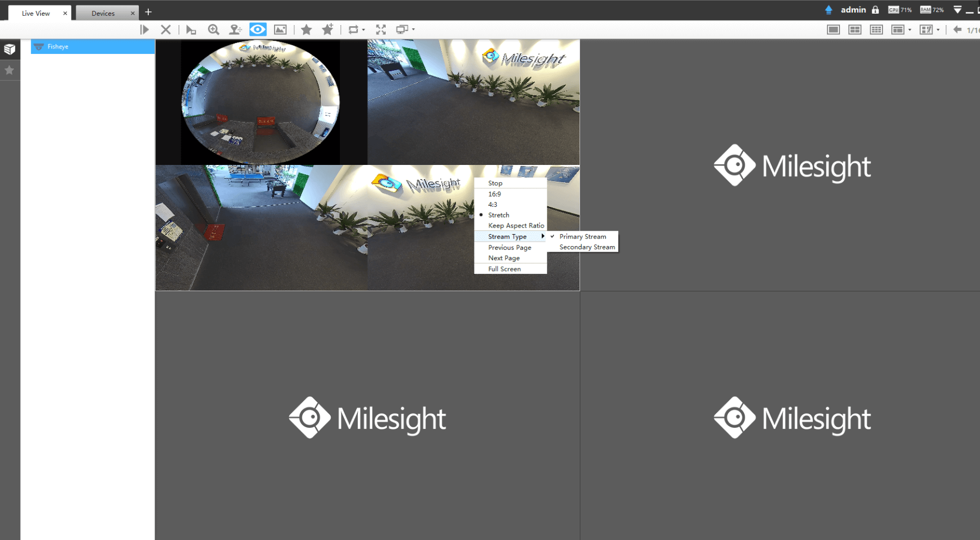Viewport: 980px width, 540px height.
Task: Switch to the Live View tab
Action: [x=35, y=13]
